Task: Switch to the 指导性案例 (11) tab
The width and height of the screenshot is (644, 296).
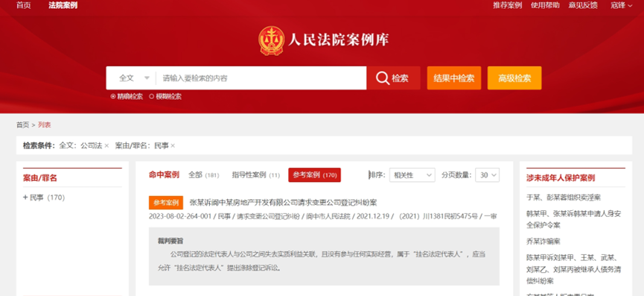Action: pyautogui.click(x=256, y=175)
